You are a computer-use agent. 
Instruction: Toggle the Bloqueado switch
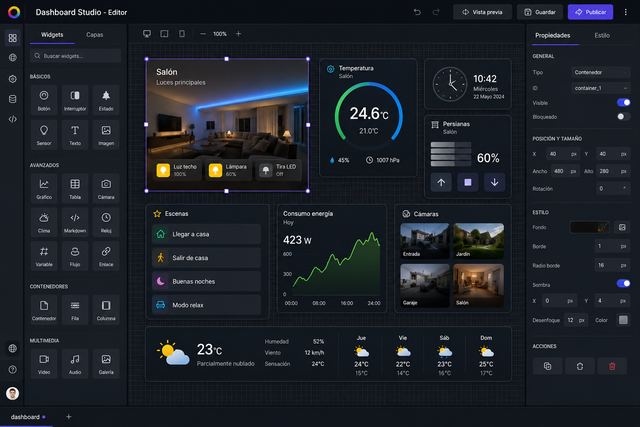click(x=623, y=116)
